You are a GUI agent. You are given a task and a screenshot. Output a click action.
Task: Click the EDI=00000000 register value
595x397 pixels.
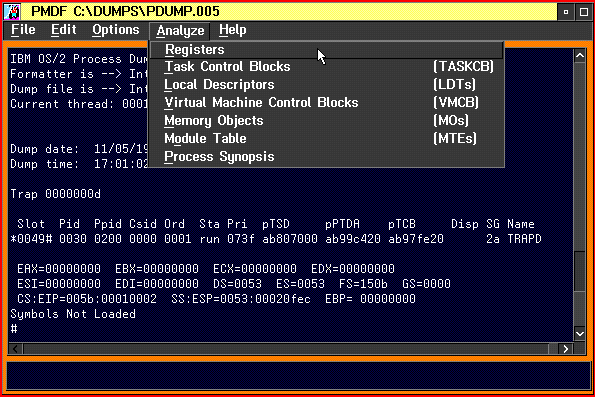point(157,284)
